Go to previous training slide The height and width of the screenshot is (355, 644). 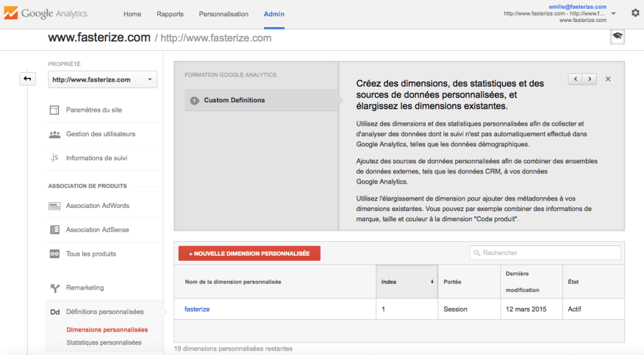click(575, 79)
